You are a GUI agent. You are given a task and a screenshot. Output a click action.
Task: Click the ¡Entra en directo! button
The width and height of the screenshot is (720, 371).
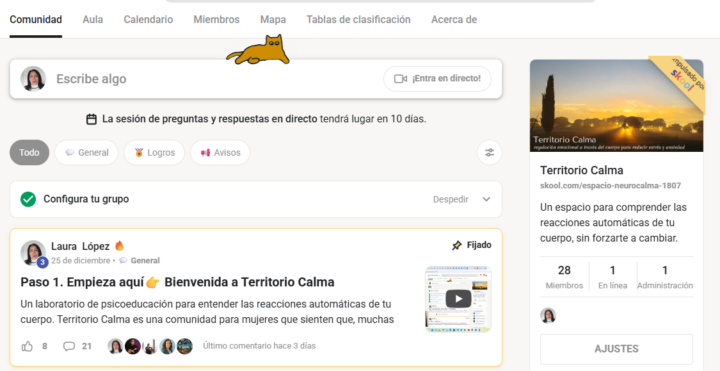click(437, 79)
